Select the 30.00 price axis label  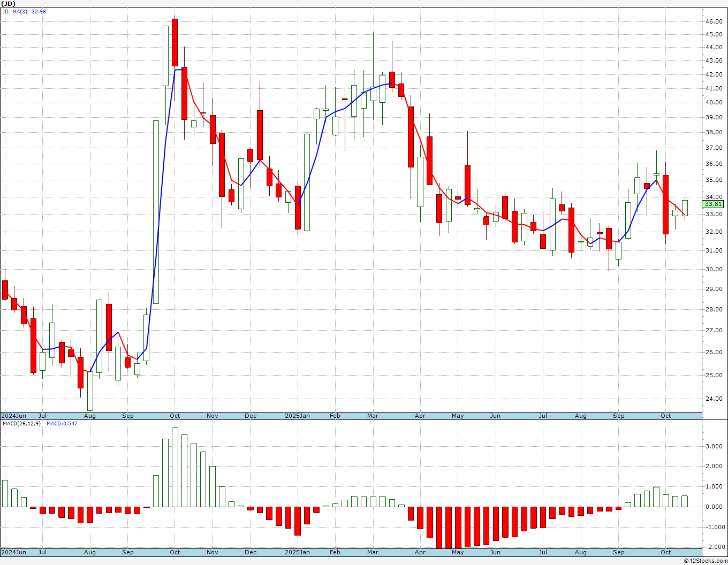[x=714, y=270]
